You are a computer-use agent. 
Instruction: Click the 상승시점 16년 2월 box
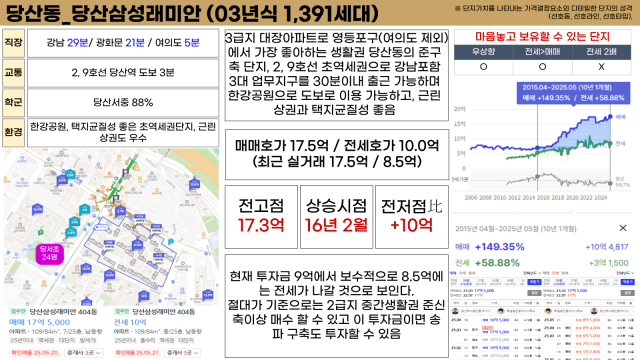click(x=337, y=217)
